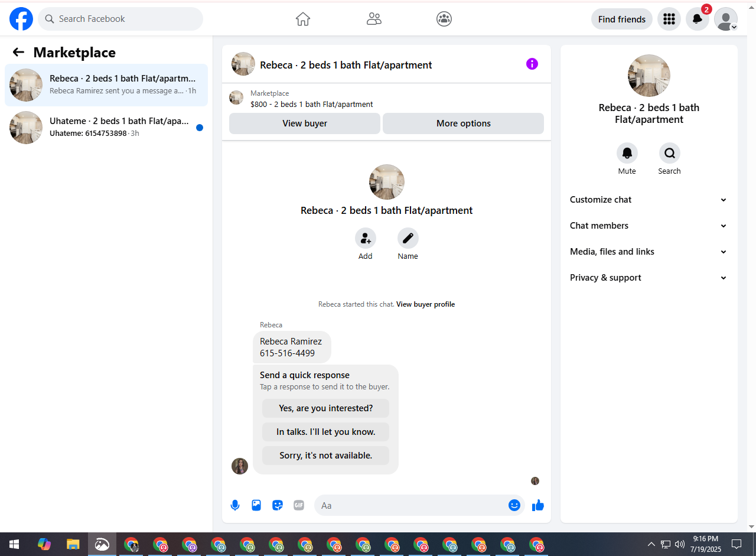Open the emoji picker
This screenshot has height=556, width=756.
[514, 505]
